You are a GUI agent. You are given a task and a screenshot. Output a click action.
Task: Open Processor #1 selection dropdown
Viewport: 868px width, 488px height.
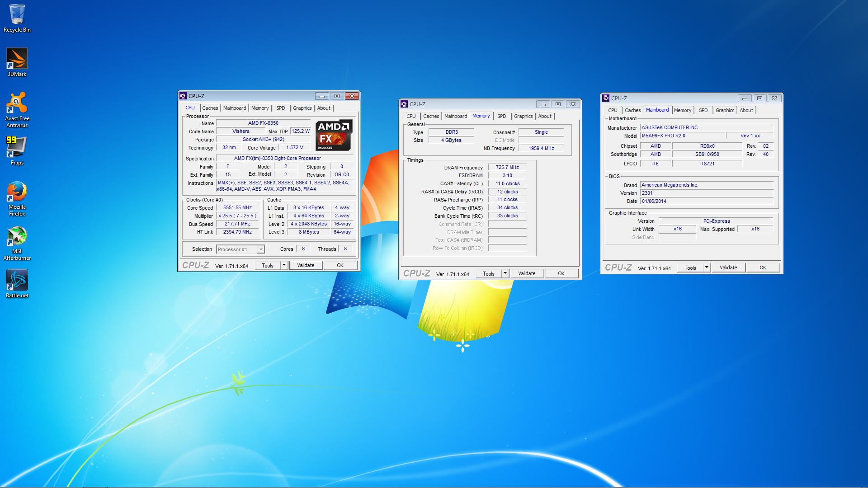pyautogui.click(x=261, y=249)
